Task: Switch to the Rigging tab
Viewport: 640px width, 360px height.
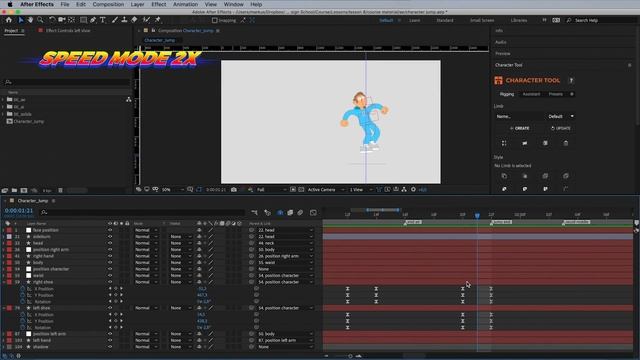Action: coord(507,94)
